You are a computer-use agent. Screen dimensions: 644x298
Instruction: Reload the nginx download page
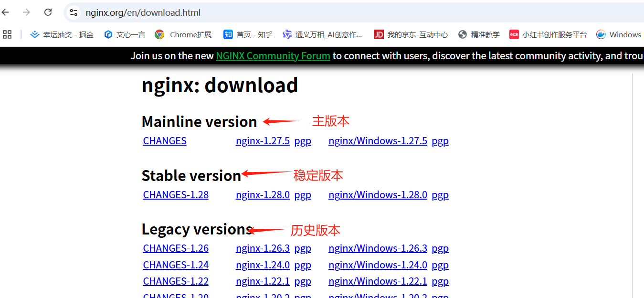pos(48,12)
